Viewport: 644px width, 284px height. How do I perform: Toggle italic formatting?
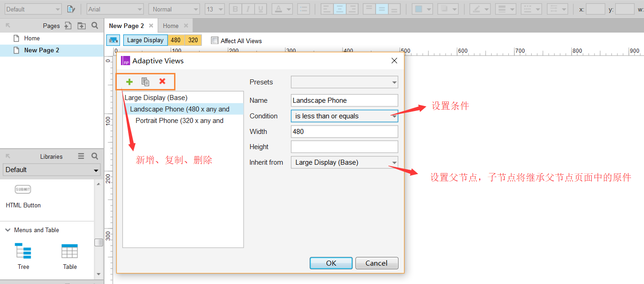coord(248,9)
